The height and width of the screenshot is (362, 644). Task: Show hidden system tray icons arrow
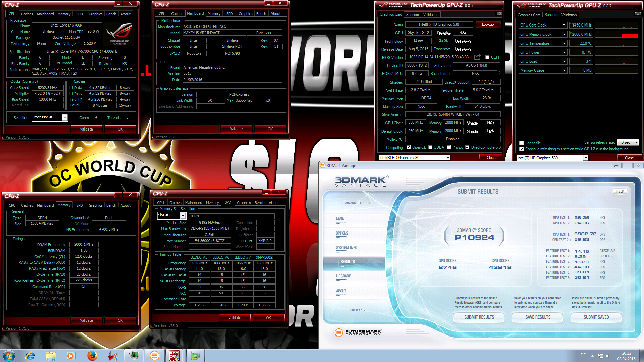(592, 356)
